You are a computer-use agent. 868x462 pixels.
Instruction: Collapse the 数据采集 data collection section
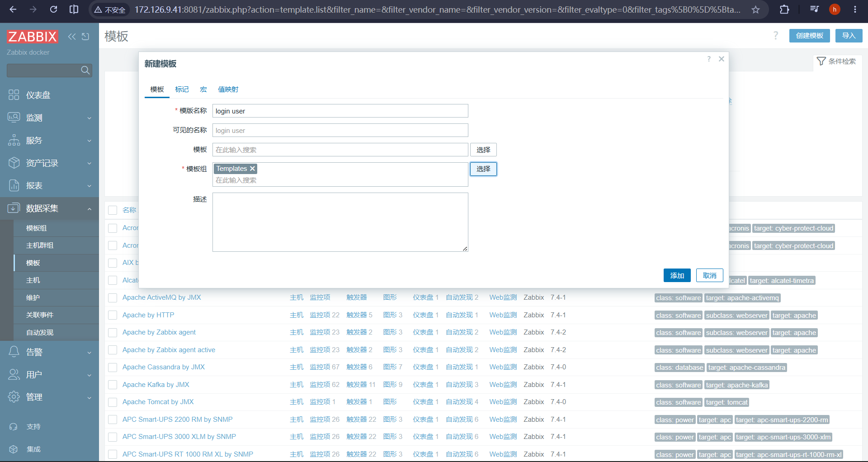pyautogui.click(x=50, y=208)
